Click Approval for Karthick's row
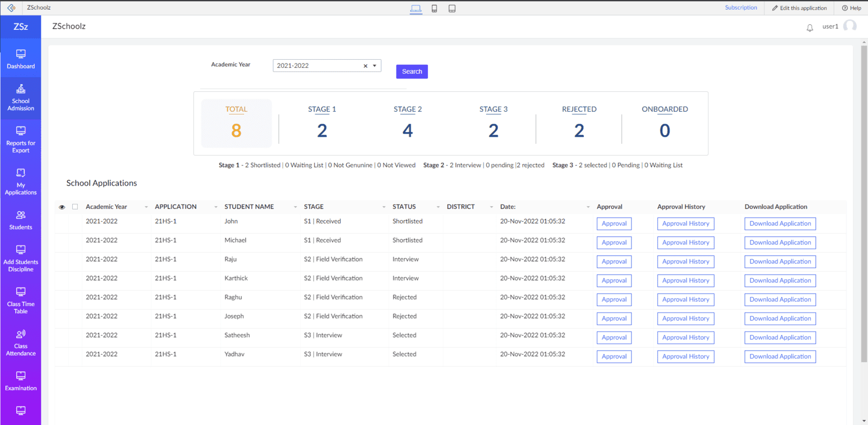 tap(614, 281)
